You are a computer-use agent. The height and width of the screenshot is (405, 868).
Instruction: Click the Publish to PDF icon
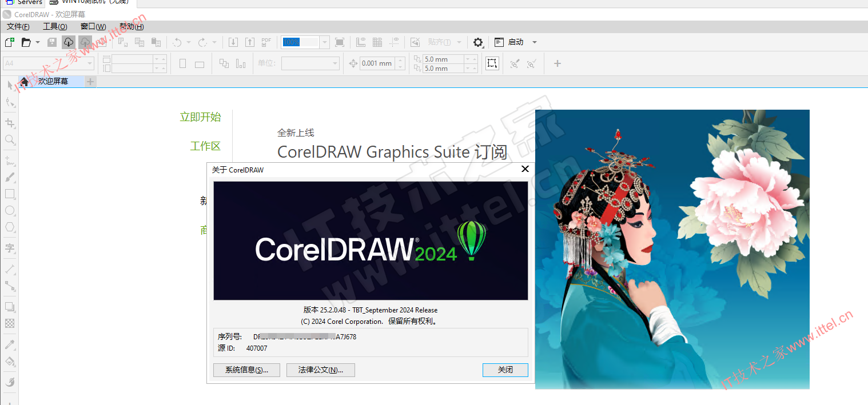pos(266,42)
